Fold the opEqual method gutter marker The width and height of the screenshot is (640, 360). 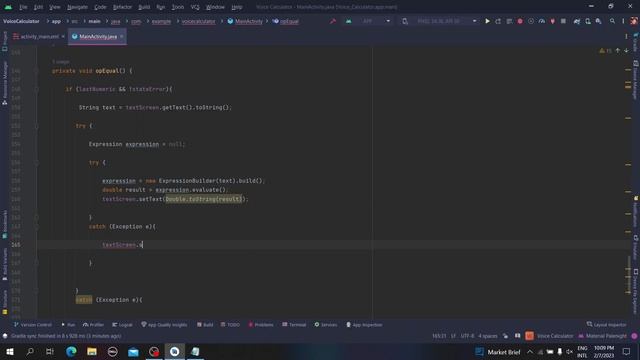36,71
